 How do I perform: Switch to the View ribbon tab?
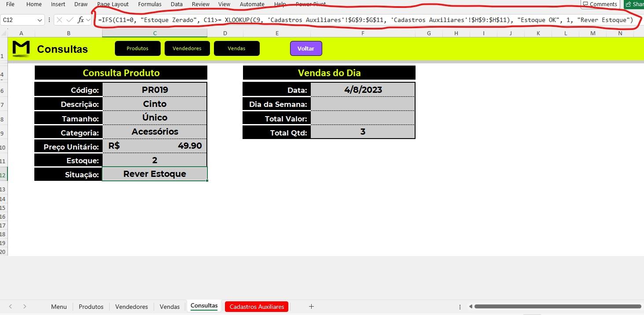point(224,4)
